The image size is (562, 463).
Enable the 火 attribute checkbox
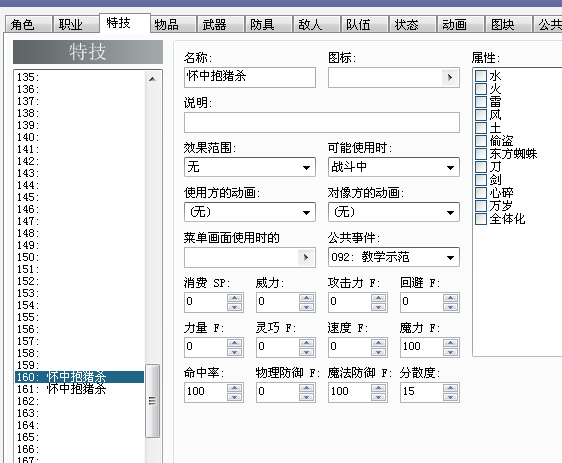(481, 89)
